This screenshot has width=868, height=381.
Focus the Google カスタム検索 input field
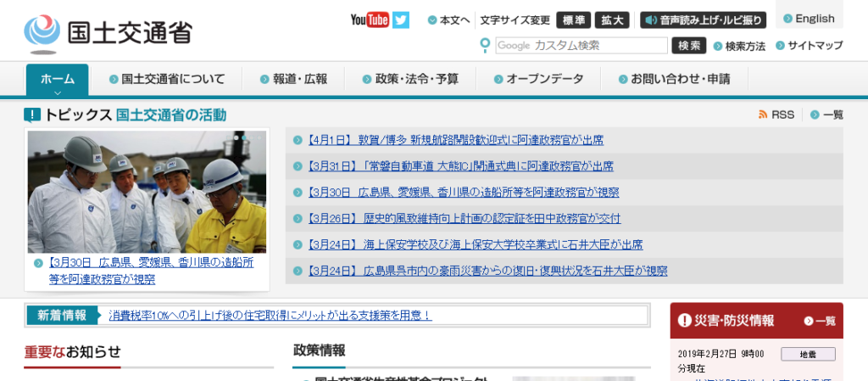pos(581,46)
